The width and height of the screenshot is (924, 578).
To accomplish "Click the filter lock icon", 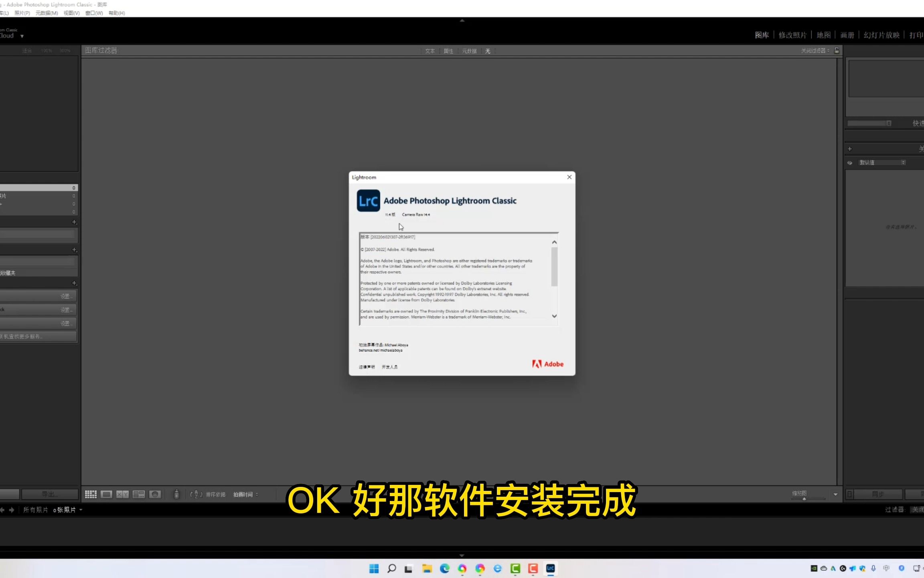I will coord(837,50).
